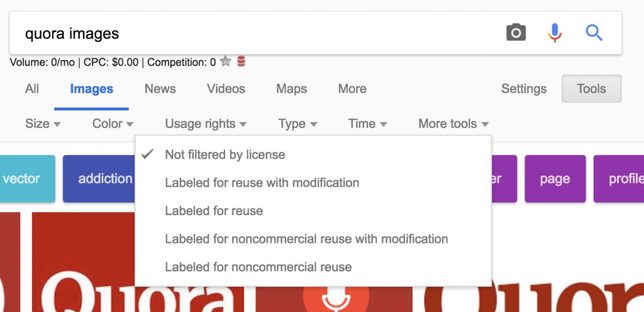This screenshot has height=312, width=644.
Task: Collapse the Usage rights dropdown
Action: pyautogui.click(x=206, y=123)
